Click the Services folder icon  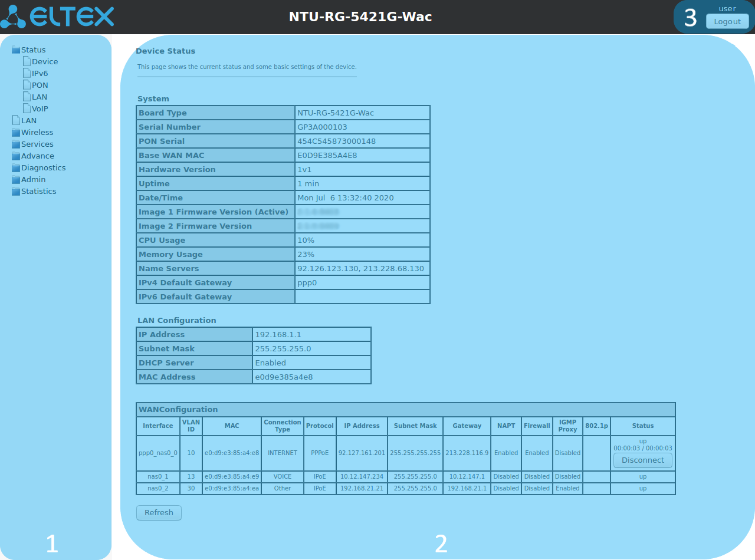[x=16, y=144]
